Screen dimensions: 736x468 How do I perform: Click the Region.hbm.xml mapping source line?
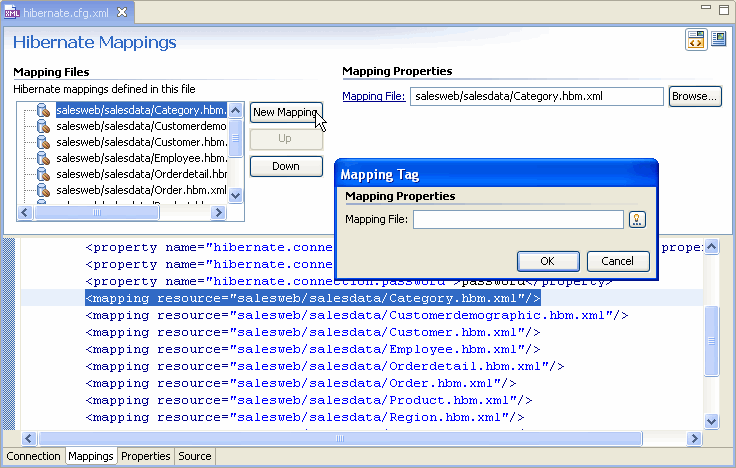305,417
